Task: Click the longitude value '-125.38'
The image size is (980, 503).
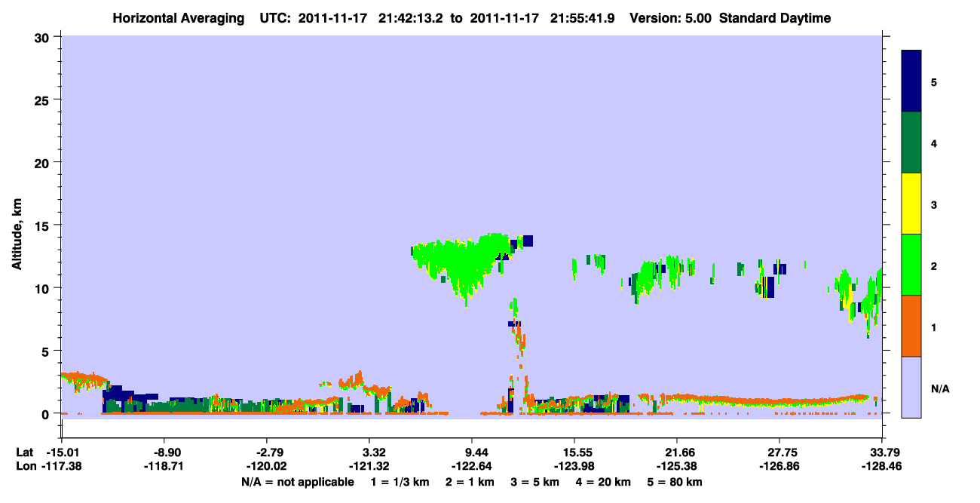Action: pos(677,466)
